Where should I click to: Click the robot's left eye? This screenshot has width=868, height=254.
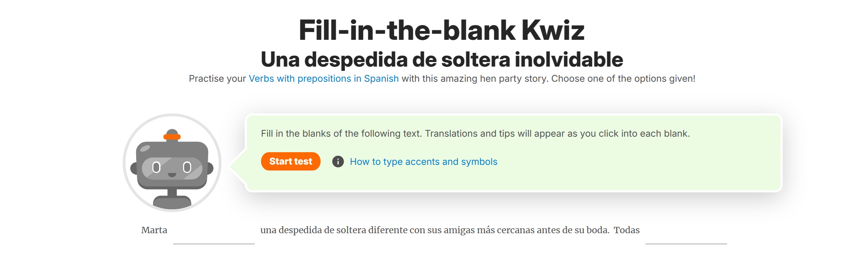(x=156, y=167)
